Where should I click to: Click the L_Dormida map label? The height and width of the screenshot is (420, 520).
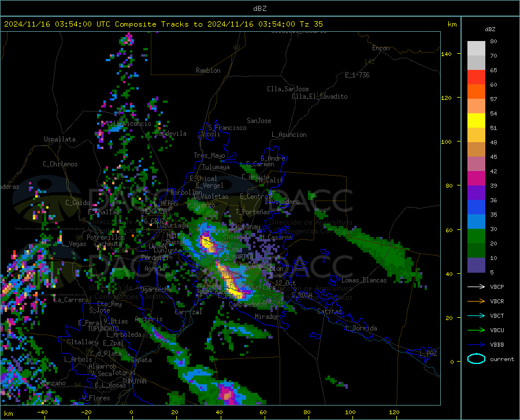(361, 328)
